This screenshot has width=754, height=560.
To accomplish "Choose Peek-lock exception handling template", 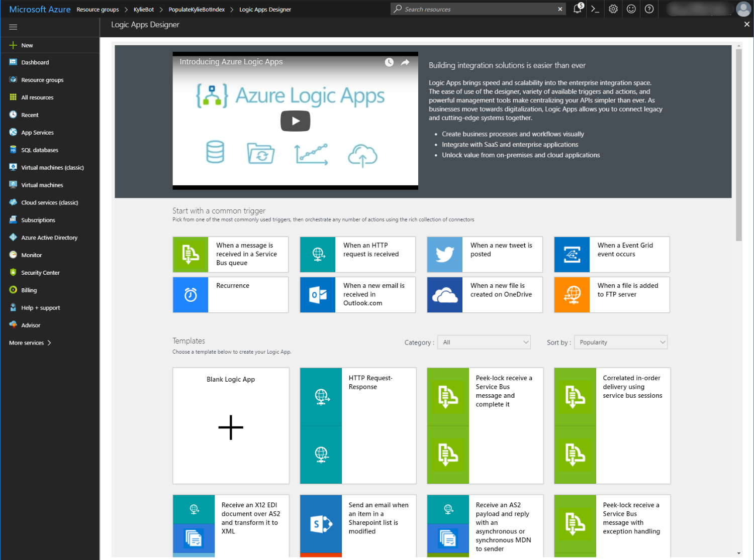I will (612, 526).
